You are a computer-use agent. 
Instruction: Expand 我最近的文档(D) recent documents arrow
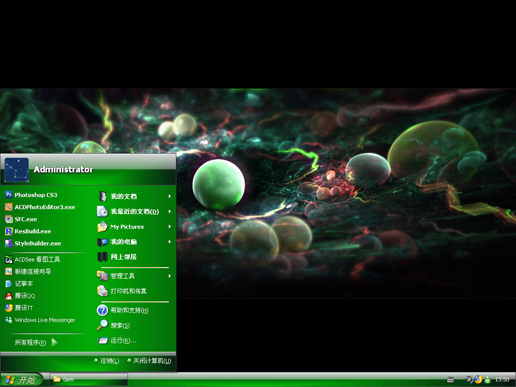(x=170, y=211)
